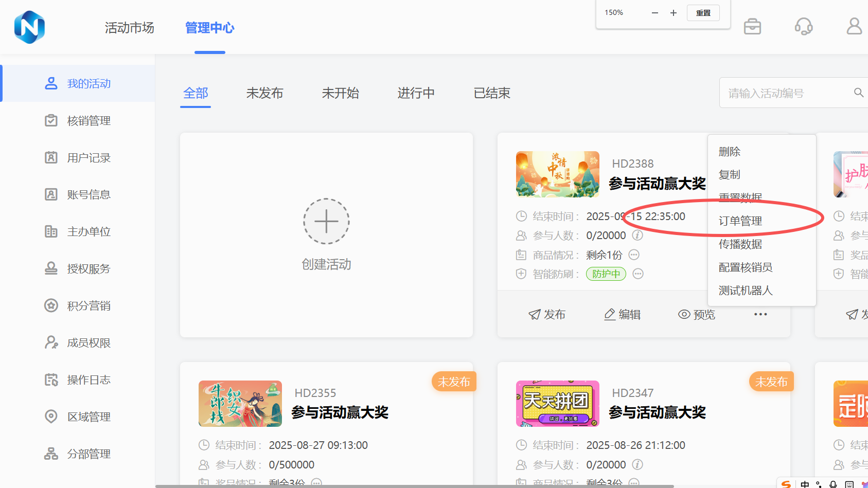Open the more options ellipsis on HD2388
This screenshot has width=868, height=488.
pos(760,314)
